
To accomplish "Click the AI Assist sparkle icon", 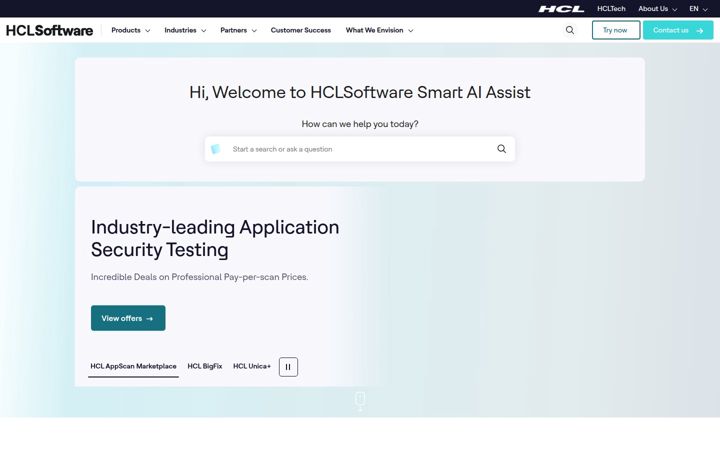I will click(215, 149).
